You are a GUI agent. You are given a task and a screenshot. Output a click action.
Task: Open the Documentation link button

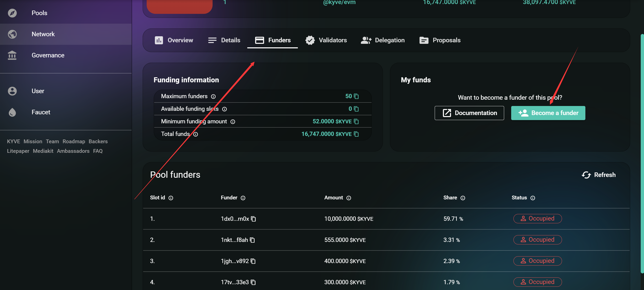(469, 113)
